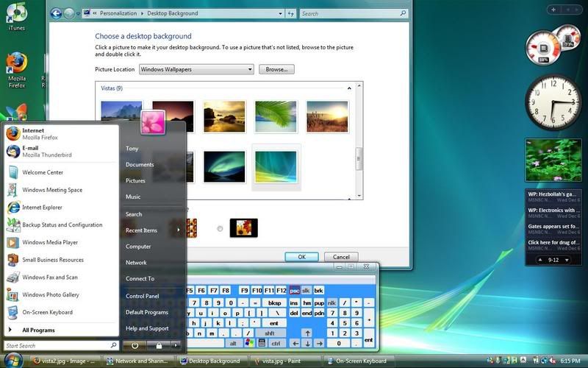The image size is (588, 368).
Task: Click Cancel in Desktop Background window
Action: point(341,257)
